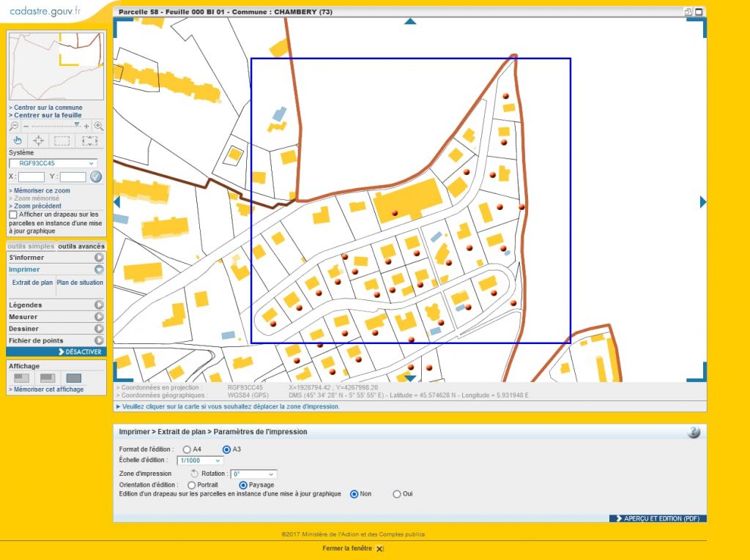The image size is (750, 560).
Task: Open Plan de situation print option
Action: [x=80, y=283]
